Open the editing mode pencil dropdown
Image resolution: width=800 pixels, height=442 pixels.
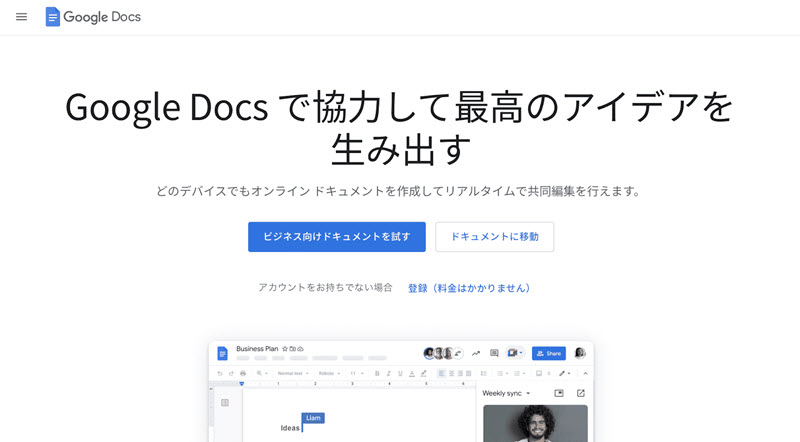point(565,373)
